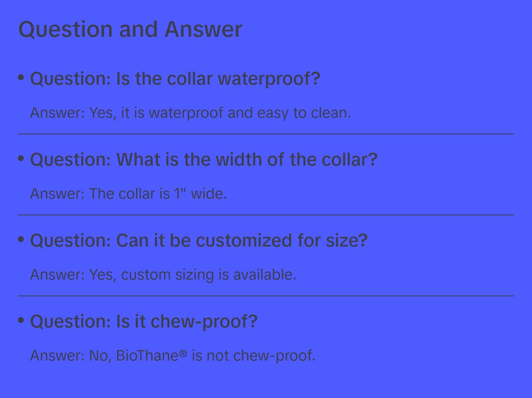
Task: Open the "Can it be customized for size?" question
Action: pyautogui.click(x=199, y=241)
